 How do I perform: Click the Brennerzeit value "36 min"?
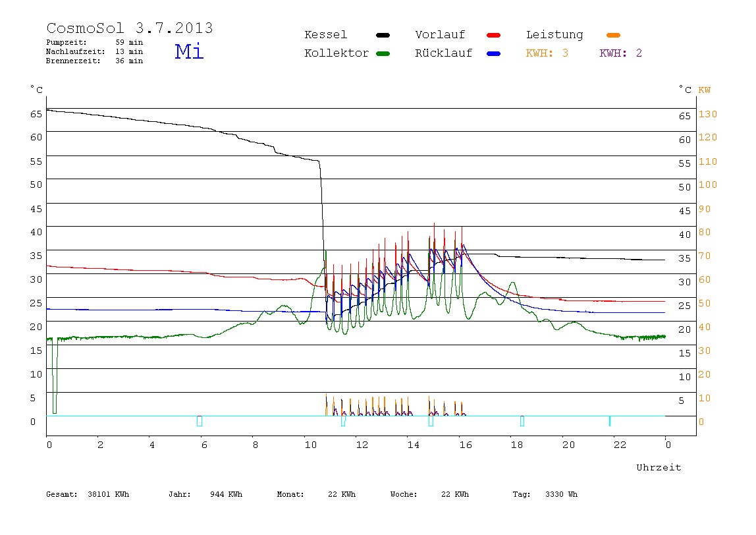129,61
